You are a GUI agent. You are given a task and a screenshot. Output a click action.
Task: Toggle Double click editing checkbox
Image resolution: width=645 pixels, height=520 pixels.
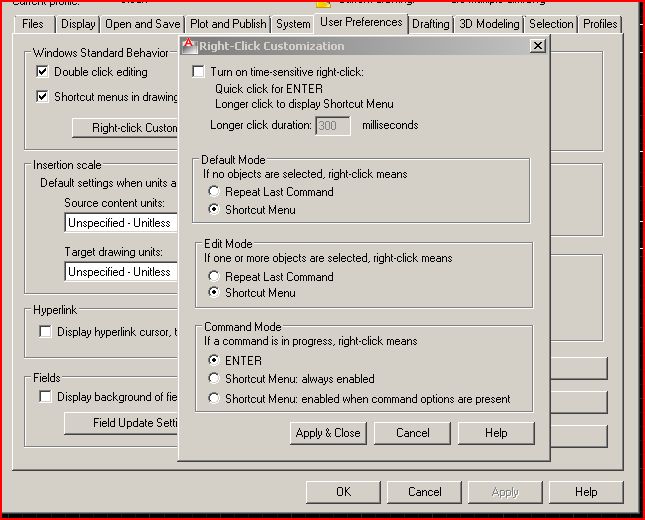[42, 72]
